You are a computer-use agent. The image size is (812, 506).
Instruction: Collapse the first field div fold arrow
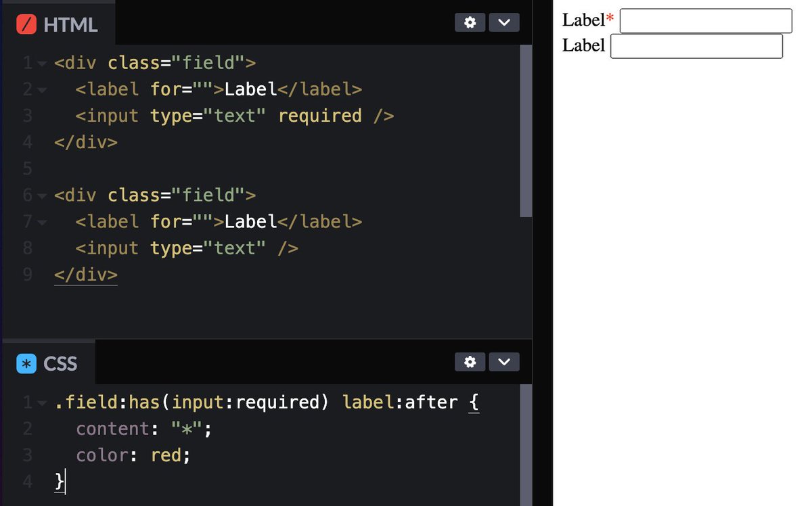click(x=41, y=62)
